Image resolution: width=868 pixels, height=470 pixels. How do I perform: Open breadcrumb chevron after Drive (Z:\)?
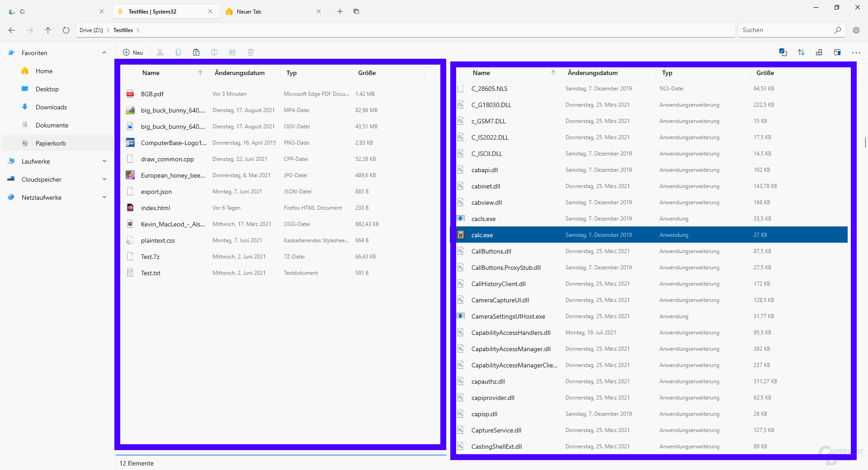(x=108, y=30)
